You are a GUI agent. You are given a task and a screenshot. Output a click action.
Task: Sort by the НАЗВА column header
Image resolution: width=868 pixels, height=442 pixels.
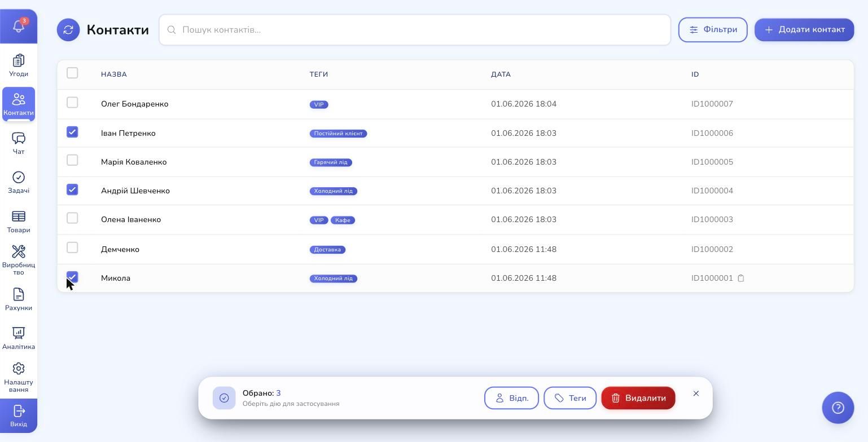[114, 74]
